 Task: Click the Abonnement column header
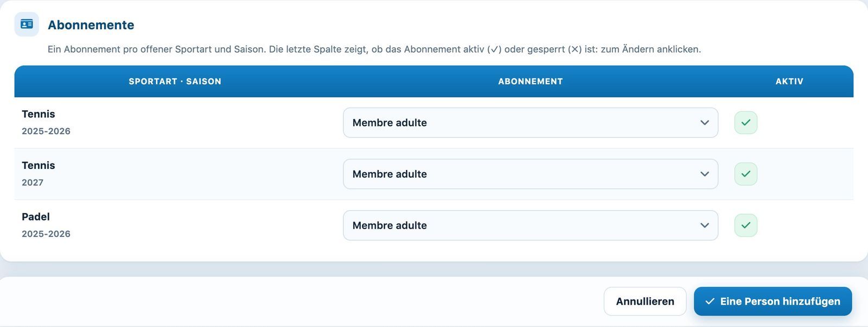click(x=531, y=81)
